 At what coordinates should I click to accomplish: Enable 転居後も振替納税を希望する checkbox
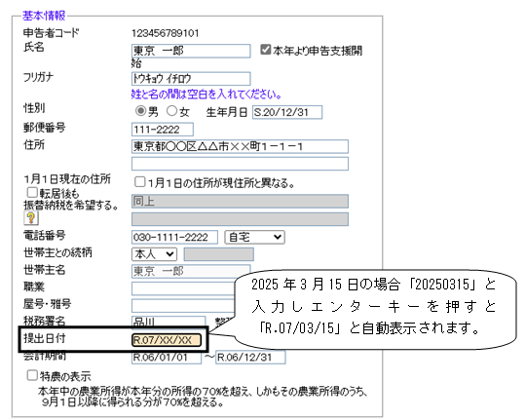pos(32,192)
